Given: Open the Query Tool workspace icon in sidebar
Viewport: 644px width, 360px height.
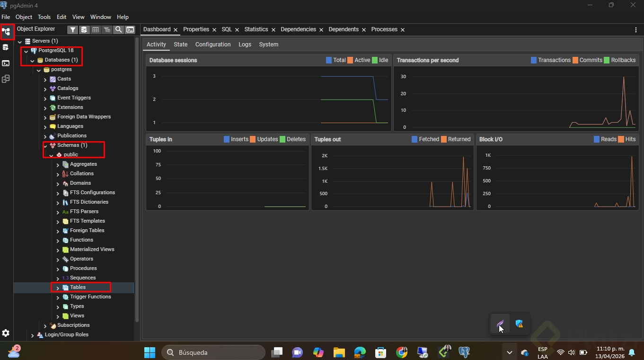Looking at the screenshot, I should click(x=6, y=47).
